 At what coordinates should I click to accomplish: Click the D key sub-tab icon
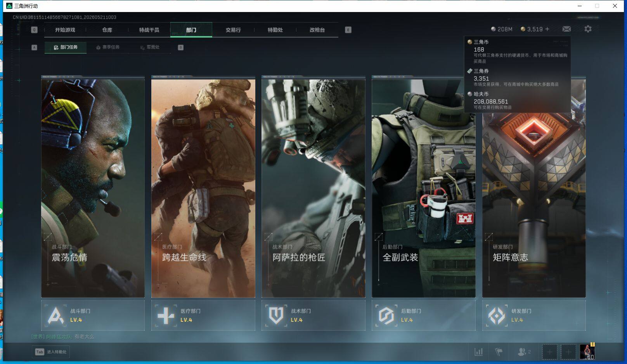(x=180, y=47)
